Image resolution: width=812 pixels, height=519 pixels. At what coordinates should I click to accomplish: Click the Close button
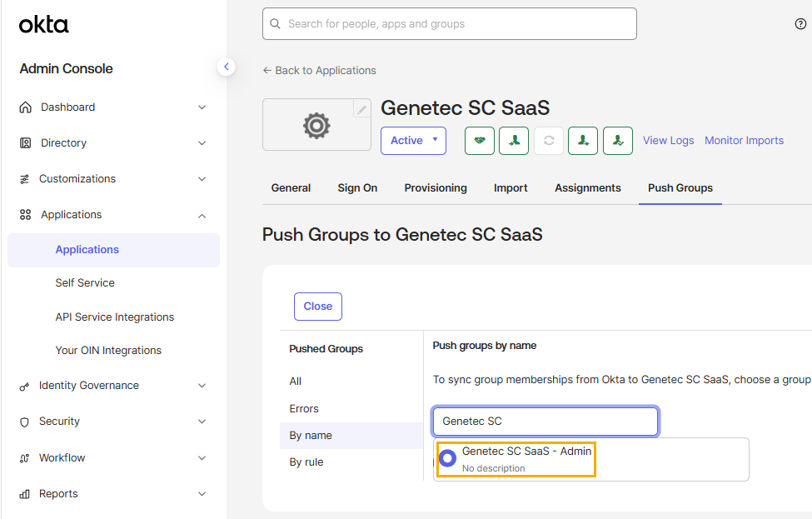[x=318, y=306]
